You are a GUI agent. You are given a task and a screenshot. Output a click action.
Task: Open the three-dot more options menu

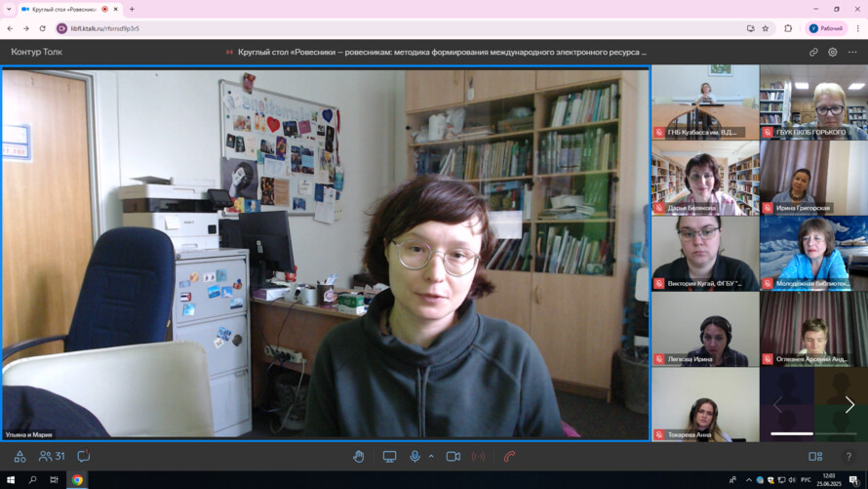(x=852, y=52)
